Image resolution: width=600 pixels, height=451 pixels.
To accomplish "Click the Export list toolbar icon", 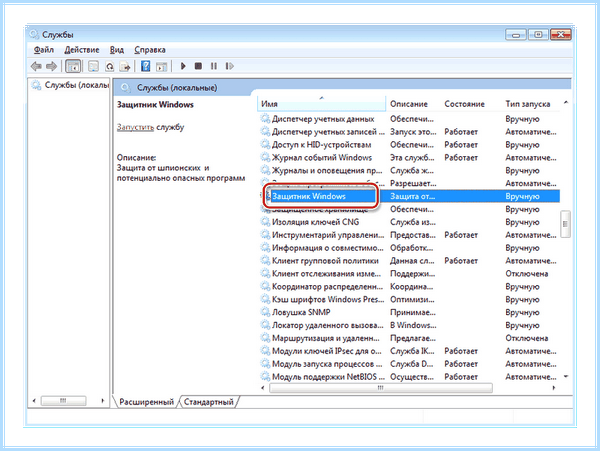I will (x=125, y=67).
